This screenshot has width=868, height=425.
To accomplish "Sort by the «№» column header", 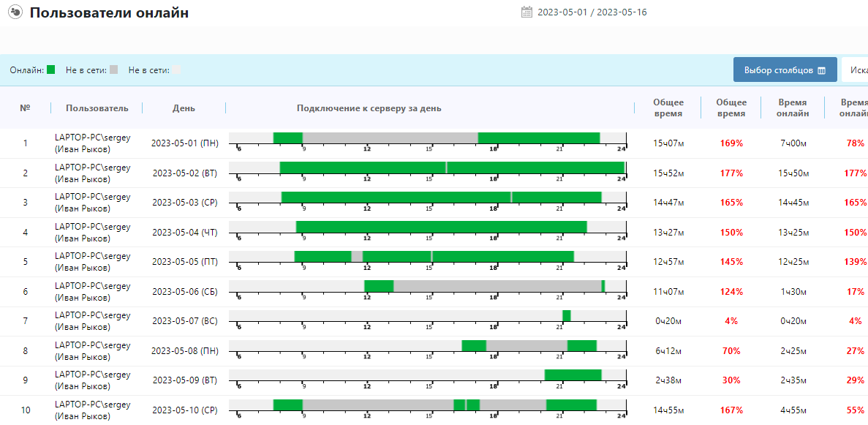I will (x=25, y=108).
